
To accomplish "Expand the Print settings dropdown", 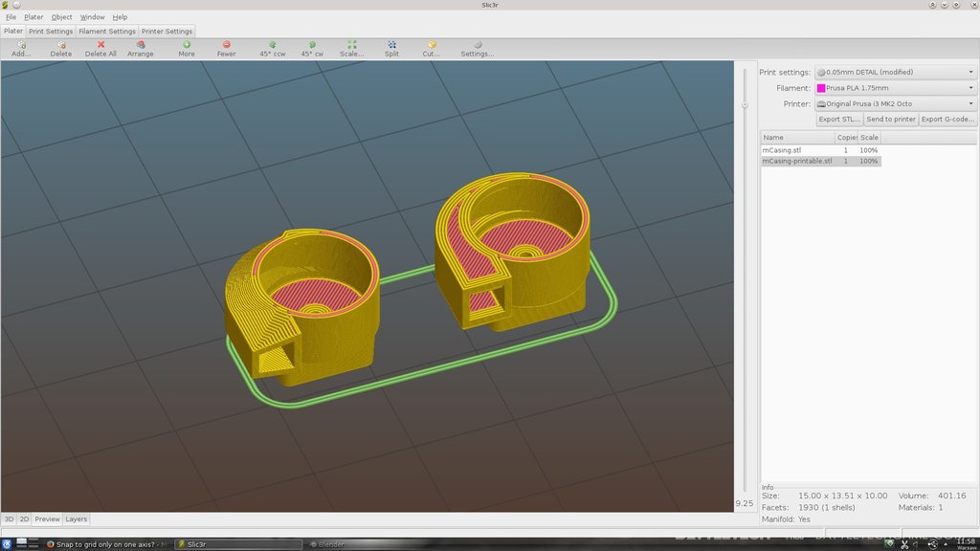I will click(895, 72).
